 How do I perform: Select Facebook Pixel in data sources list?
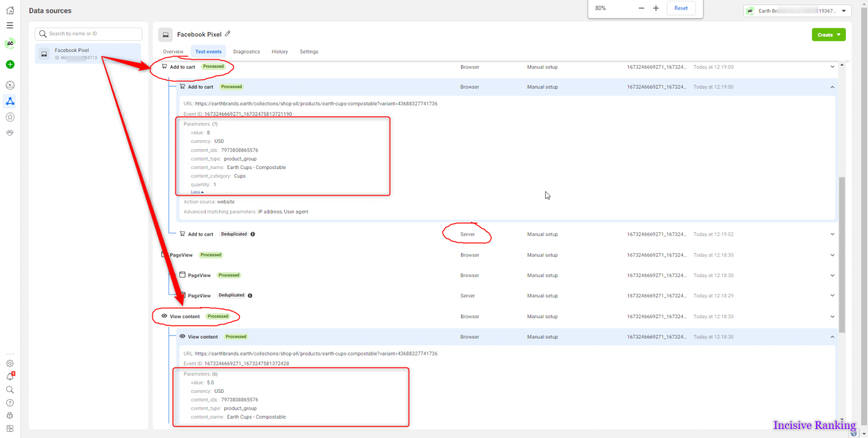88,54
